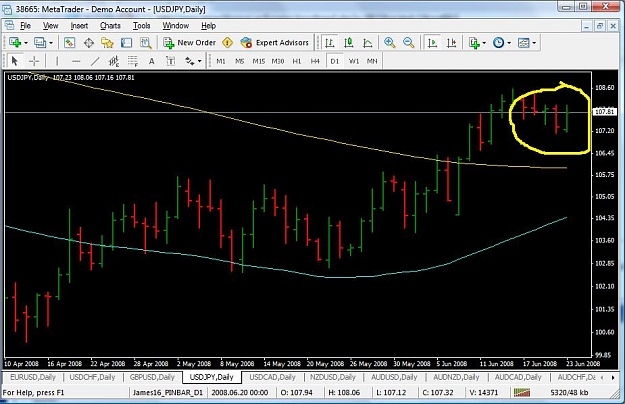This screenshot has width=625, height=404.
Task: Select the vertical line tool
Action: click(57, 61)
